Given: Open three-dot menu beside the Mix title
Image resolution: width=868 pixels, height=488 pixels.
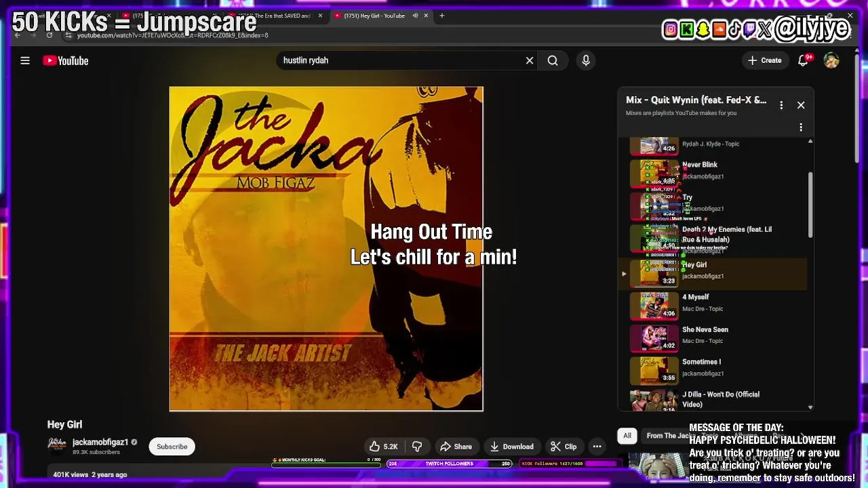Looking at the screenshot, I should coord(781,105).
